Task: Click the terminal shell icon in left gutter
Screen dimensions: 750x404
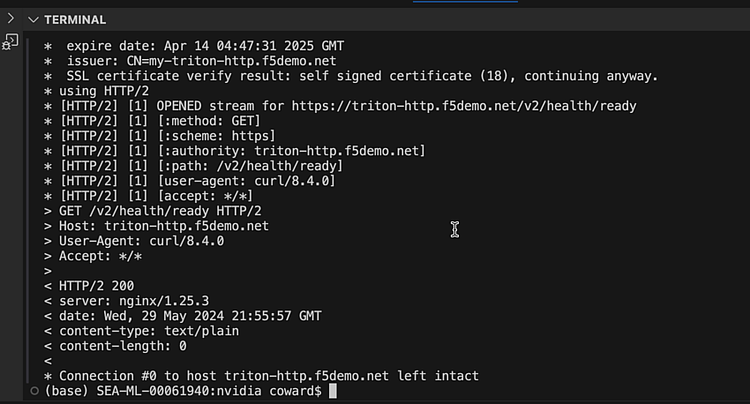Action: tap(11, 41)
